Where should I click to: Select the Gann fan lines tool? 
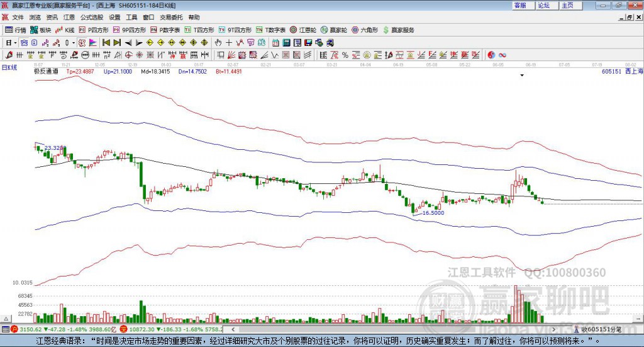[231, 55]
